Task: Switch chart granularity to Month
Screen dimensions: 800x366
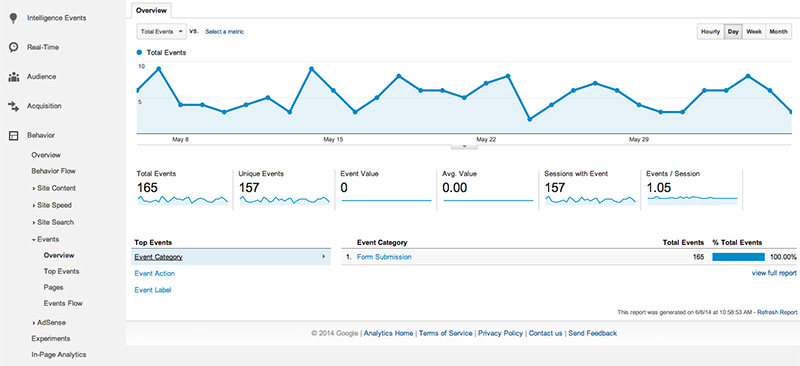Action: [778, 32]
